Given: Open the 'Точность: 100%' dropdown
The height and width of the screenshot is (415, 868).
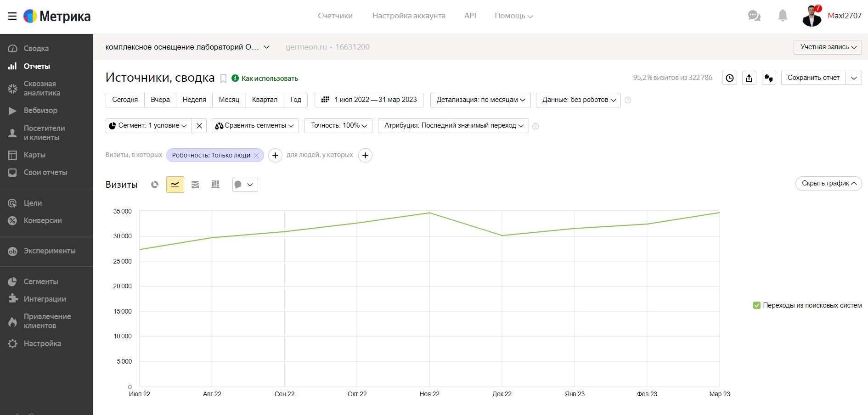Looking at the screenshot, I should 338,126.
